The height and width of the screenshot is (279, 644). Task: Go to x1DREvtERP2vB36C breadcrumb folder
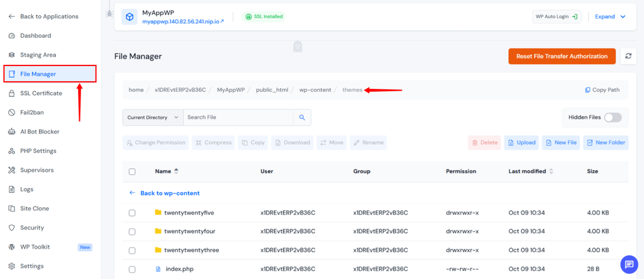[x=180, y=89]
